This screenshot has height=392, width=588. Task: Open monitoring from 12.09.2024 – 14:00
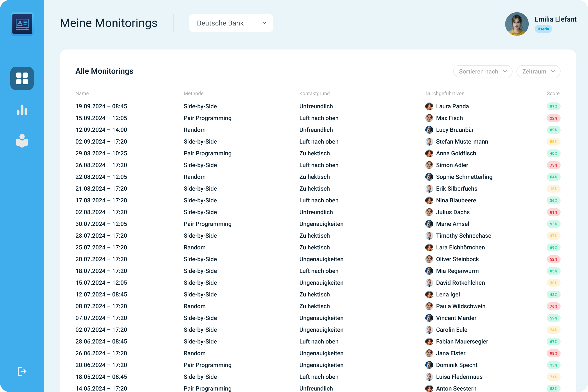pos(101,130)
